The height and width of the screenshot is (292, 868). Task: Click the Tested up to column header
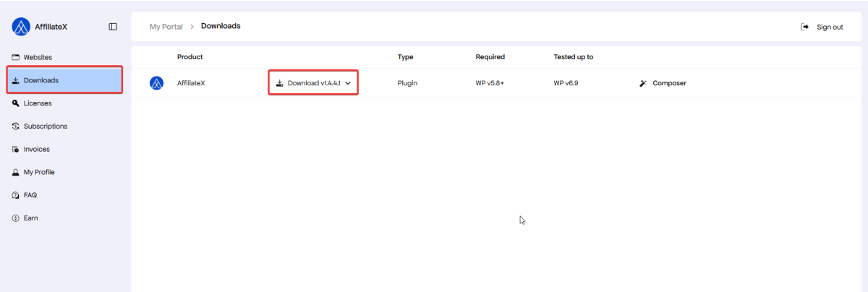[574, 57]
